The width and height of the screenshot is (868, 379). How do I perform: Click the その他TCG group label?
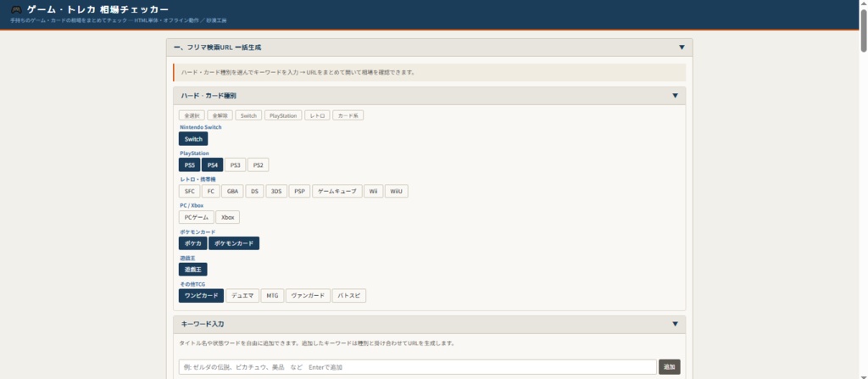[192, 284]
